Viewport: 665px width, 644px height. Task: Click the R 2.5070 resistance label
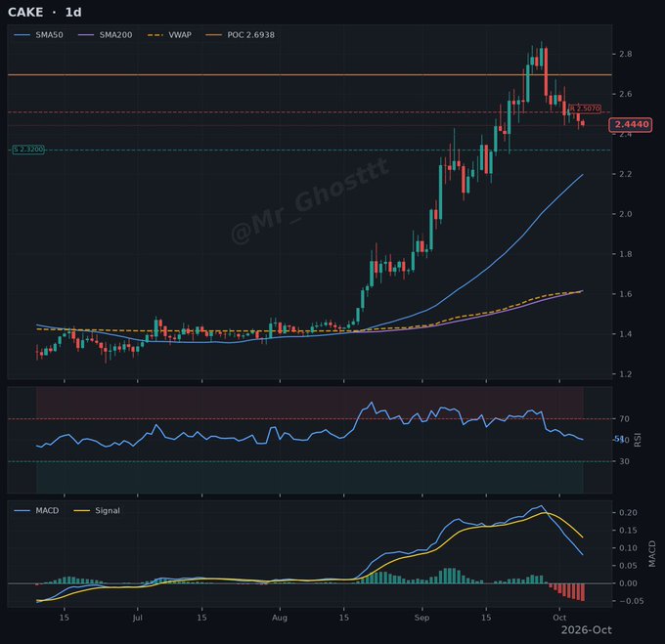(585, 108)
